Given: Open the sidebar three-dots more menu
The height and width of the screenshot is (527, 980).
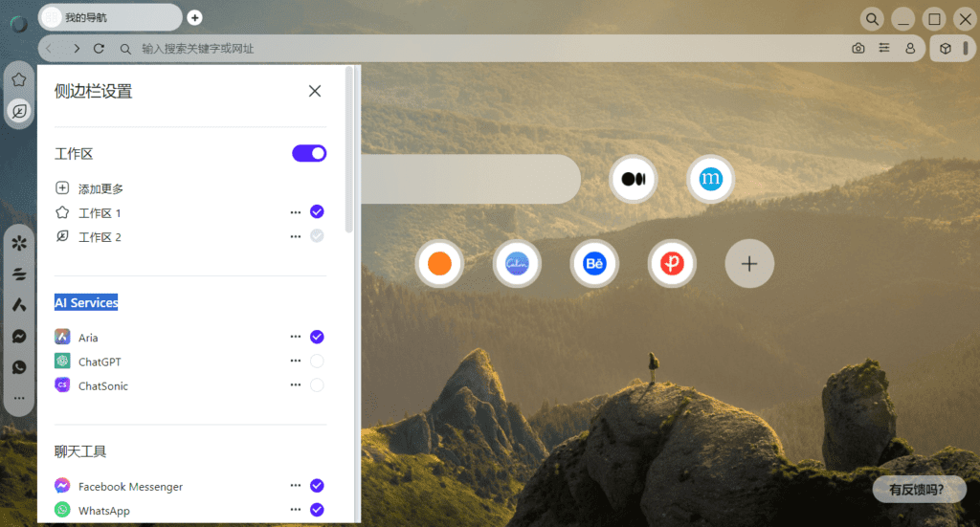Looking at the screenshot, I should (x=19, y=398).
